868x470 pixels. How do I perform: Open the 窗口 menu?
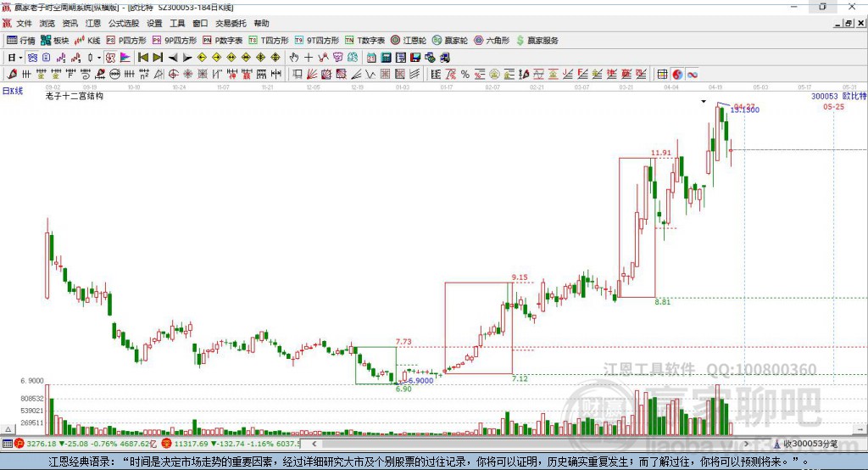click(200, 23)
